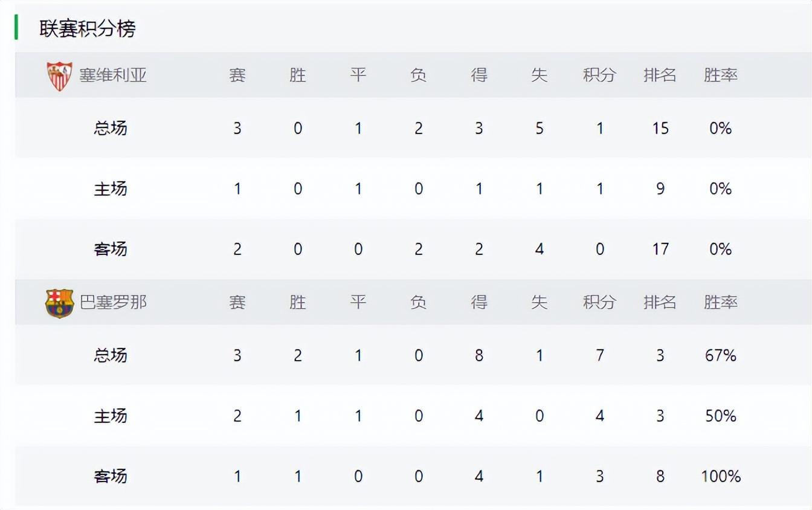Click the Barcelona team crest icon

(59, 303)
